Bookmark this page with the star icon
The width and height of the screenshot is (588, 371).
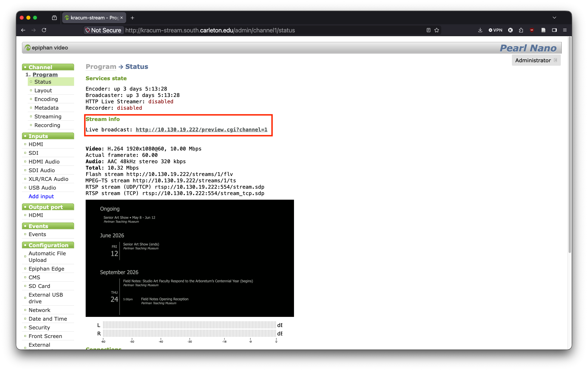pyautogui.click(x=437, y=30)
